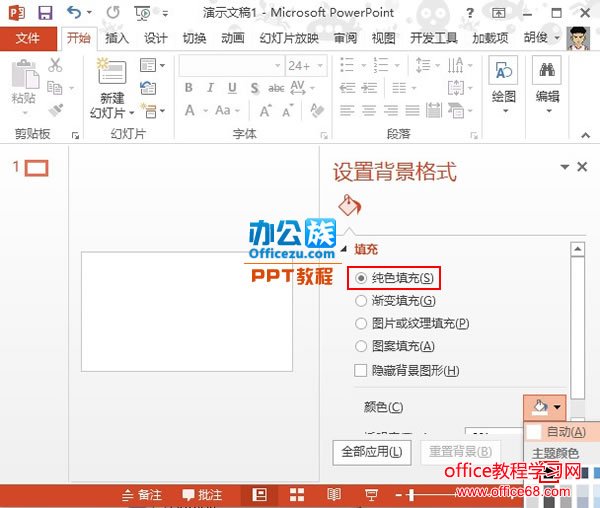Switch to the 插入 Insert tab

tap(117, 38)
